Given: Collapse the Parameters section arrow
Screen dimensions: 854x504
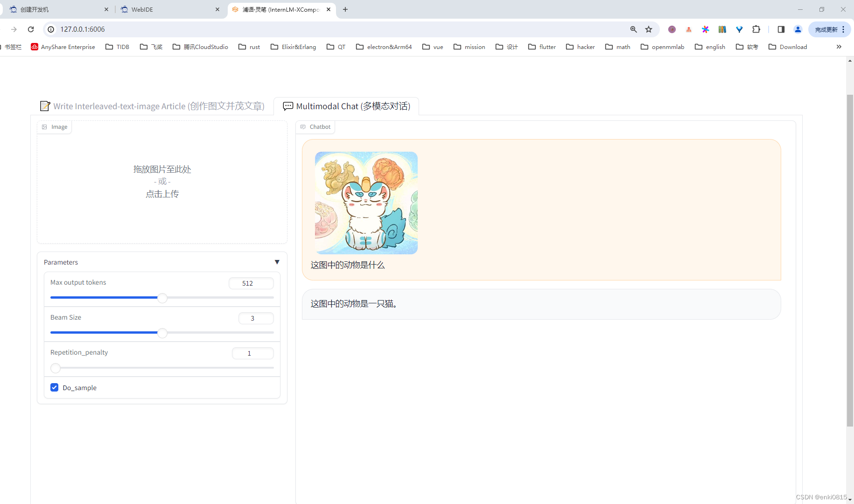Looking at the screenshot, I should [277, 262].
